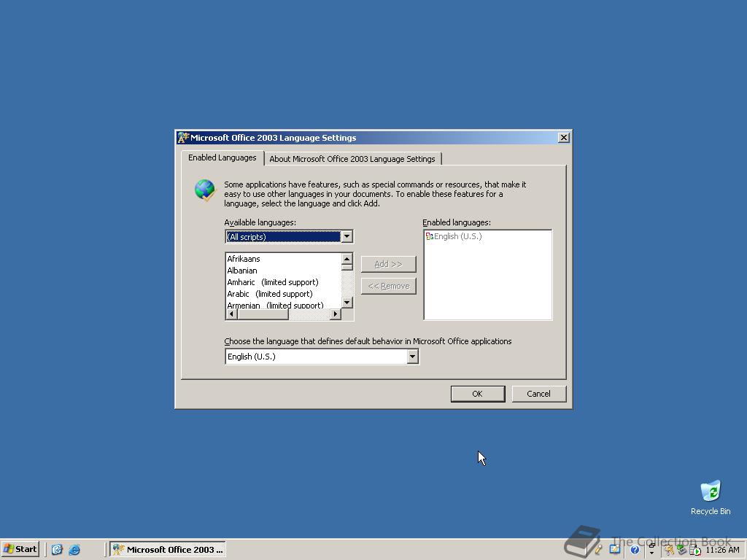Image resolution: width=747 pixels, height=560 pixels.
Task: Close the Language Settings dialog
Action: click(x=564, y=138)
